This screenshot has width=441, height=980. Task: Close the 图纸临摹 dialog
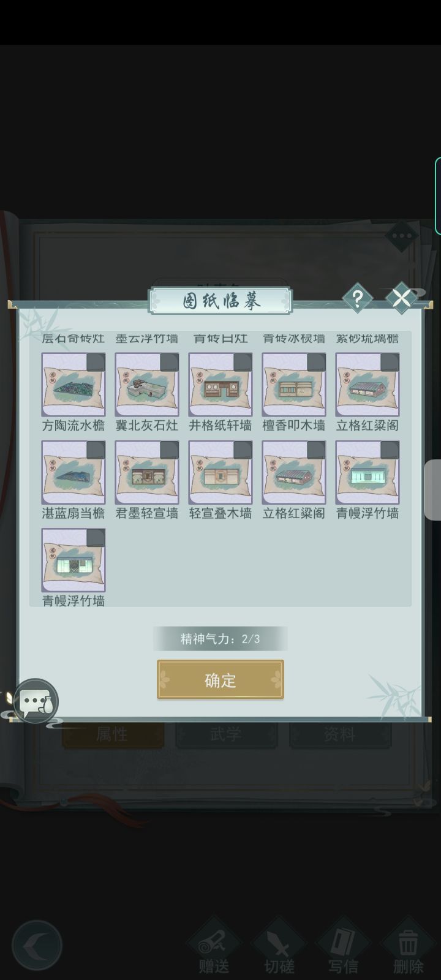tap(402, 299)
